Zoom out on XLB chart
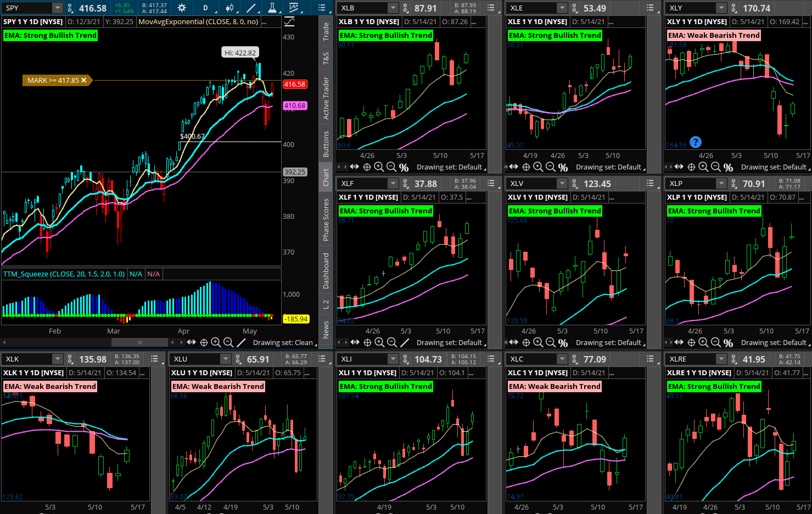 (391, 167)
